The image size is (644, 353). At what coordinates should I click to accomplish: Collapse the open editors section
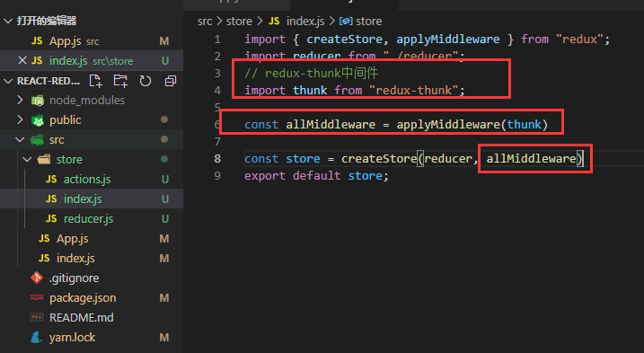pyautogui.click(x=8, y=21)
